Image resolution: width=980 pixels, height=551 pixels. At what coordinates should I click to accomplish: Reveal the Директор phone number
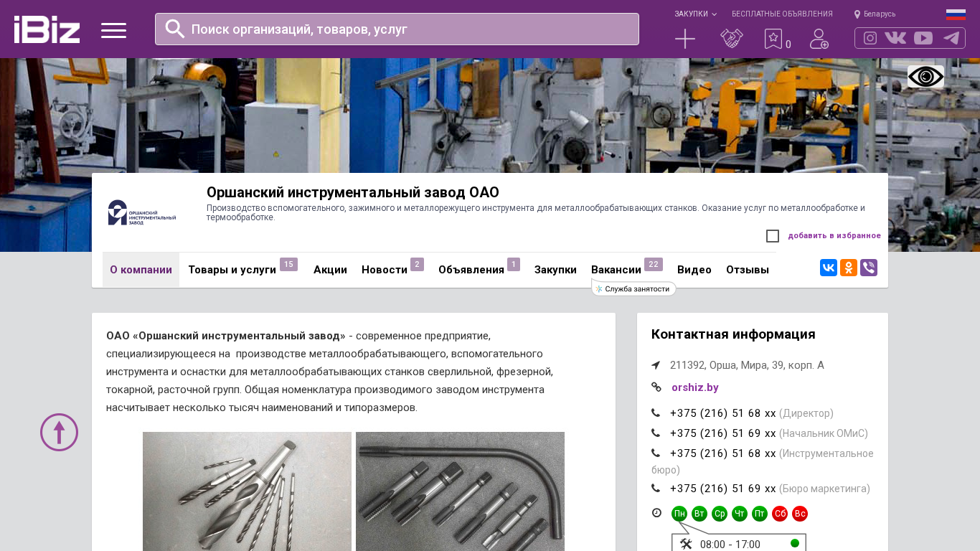(723, 413)
